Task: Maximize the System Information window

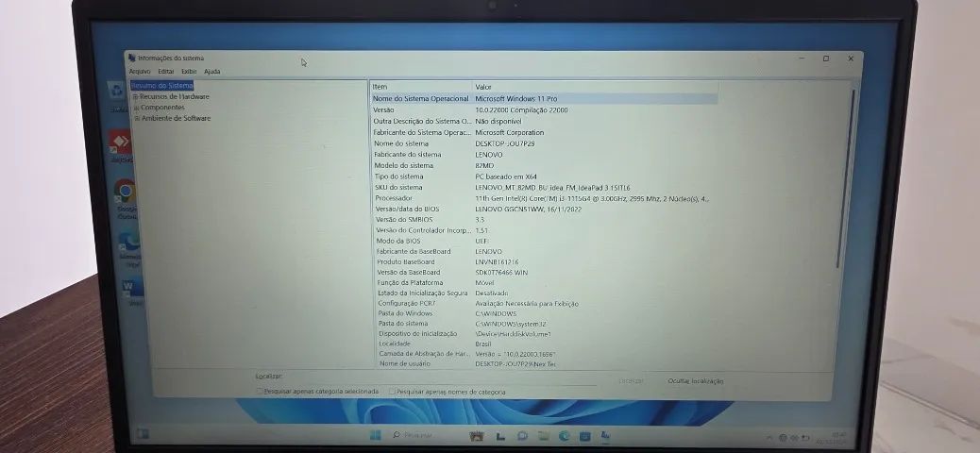Action: tap(826, 59)
